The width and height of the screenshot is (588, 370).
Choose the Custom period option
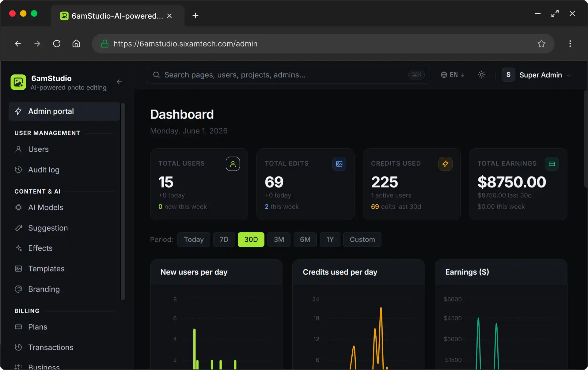pyautogui.click(x=362, y=240)
